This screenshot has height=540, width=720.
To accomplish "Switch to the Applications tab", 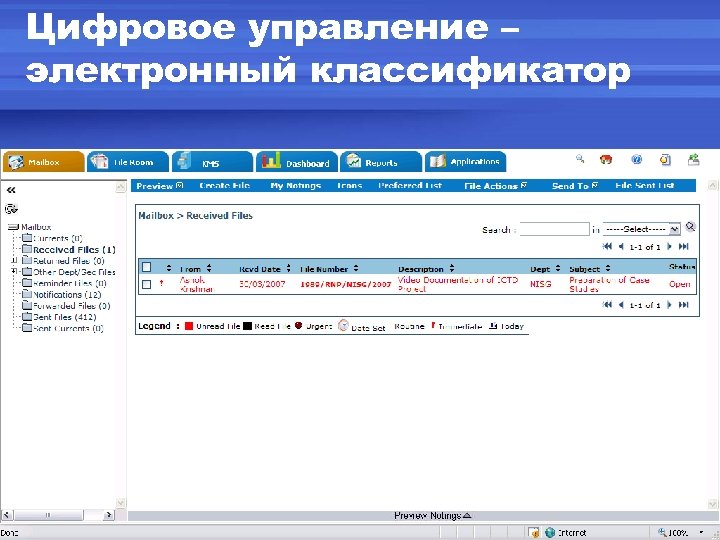I will point(465,162).
